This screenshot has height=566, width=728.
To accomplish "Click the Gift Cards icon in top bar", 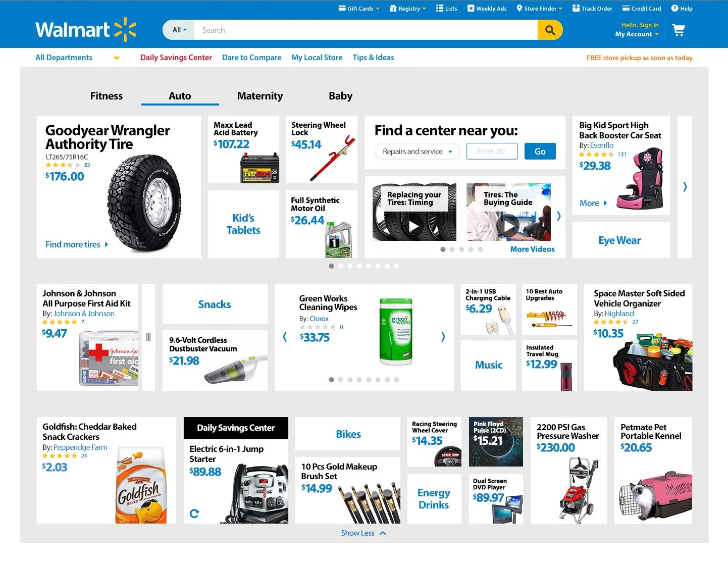I will [x=342, y=9].
